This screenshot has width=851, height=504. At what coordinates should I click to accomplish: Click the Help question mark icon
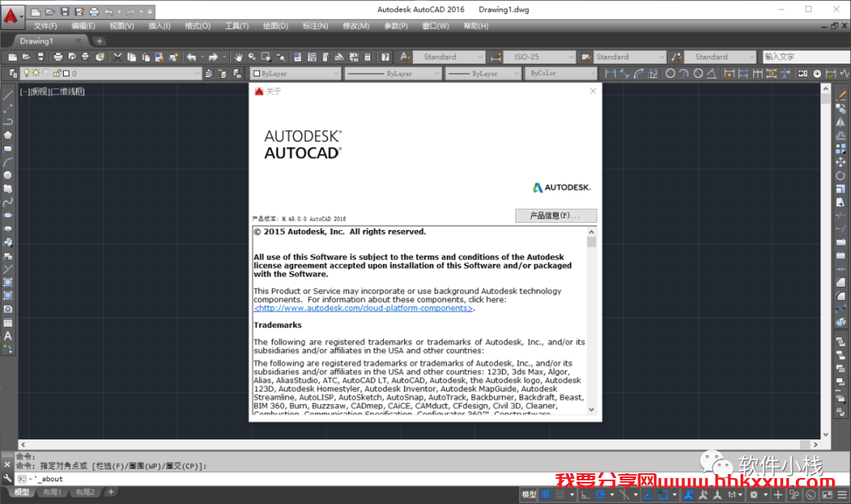385,57
